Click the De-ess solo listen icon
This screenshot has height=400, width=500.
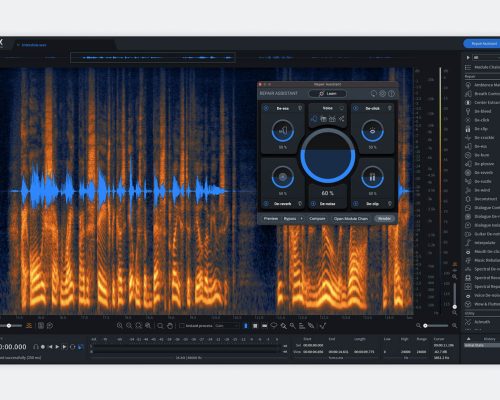click(x=300, y=108)
